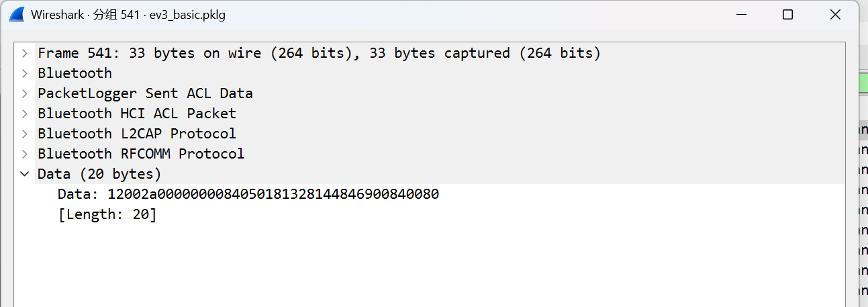Collapse the Data (20 bytes) arrow
Image resolution: width=868 pixels, height=307 pixels.
(x=25, y=174)
